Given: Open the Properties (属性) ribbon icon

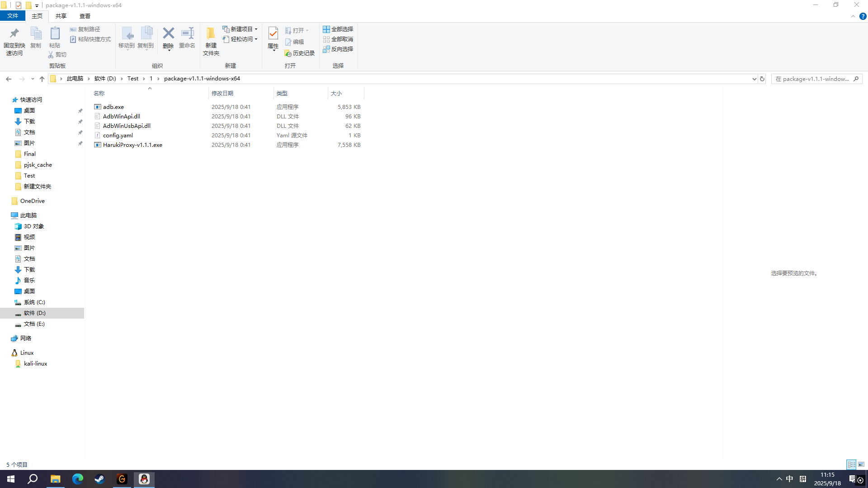Looking at the screenshot, I should click(273, 37).
